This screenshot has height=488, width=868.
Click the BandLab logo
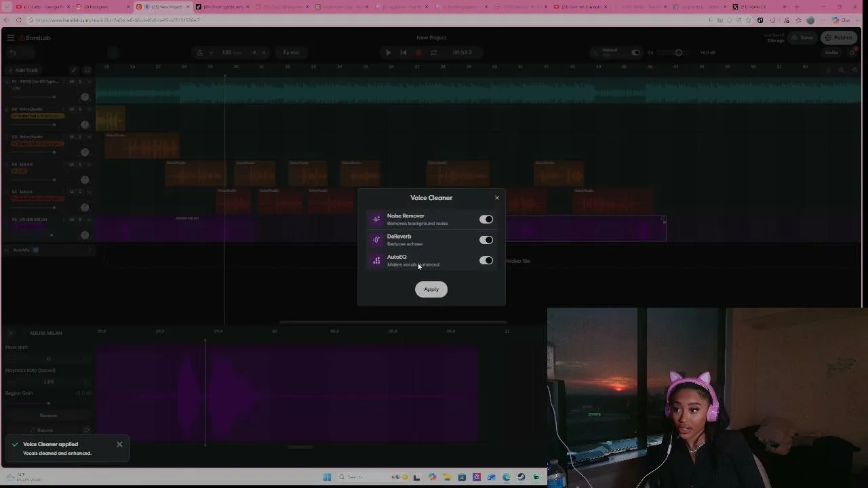point(35,38)
